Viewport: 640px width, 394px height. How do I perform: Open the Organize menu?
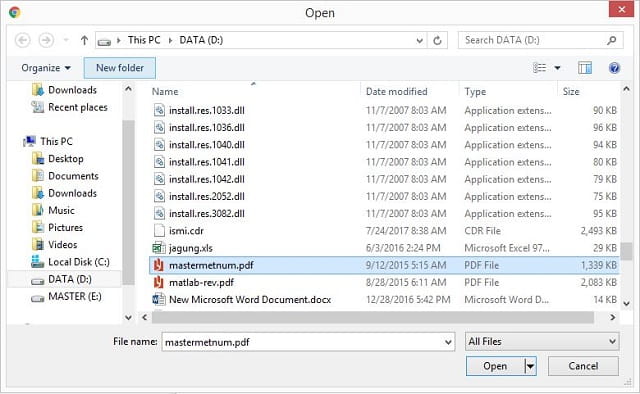pyautogui.click(x=46, y=68)
